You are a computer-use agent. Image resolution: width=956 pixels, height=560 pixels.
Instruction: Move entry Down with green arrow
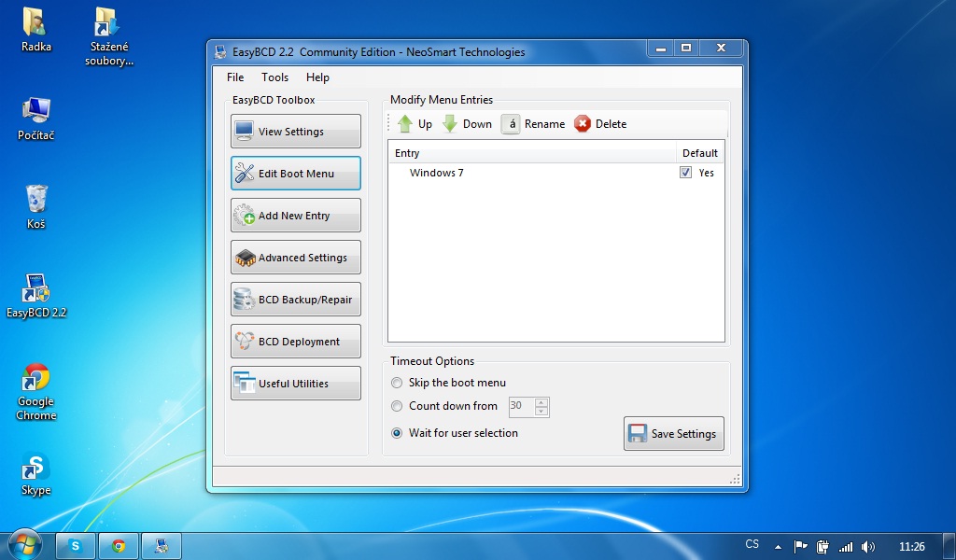467,124
